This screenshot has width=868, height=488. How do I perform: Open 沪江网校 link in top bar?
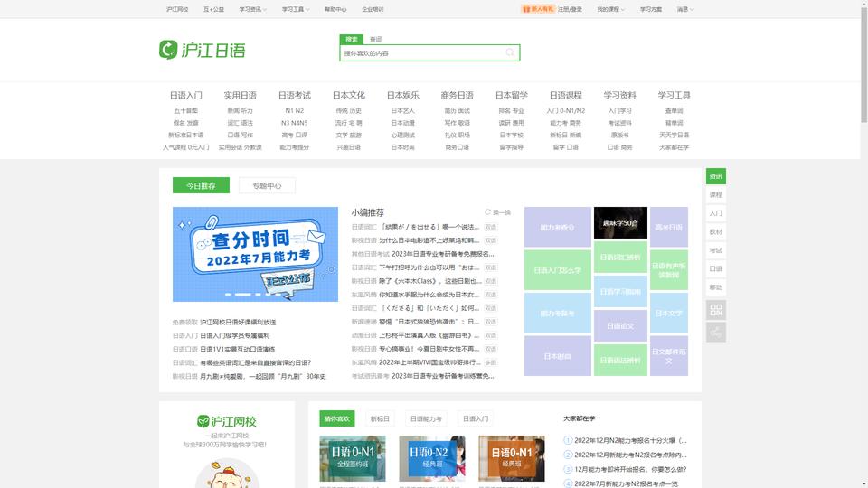[177, 9]
